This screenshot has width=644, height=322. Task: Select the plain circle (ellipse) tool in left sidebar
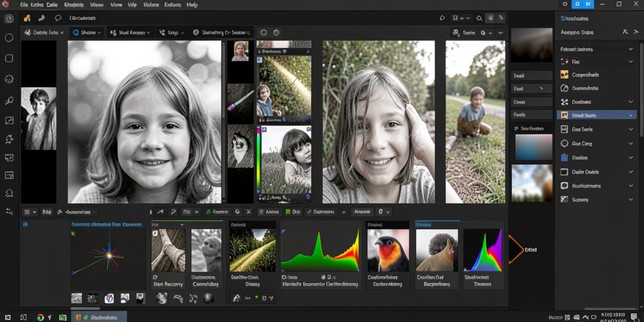[x=9, y=38]
